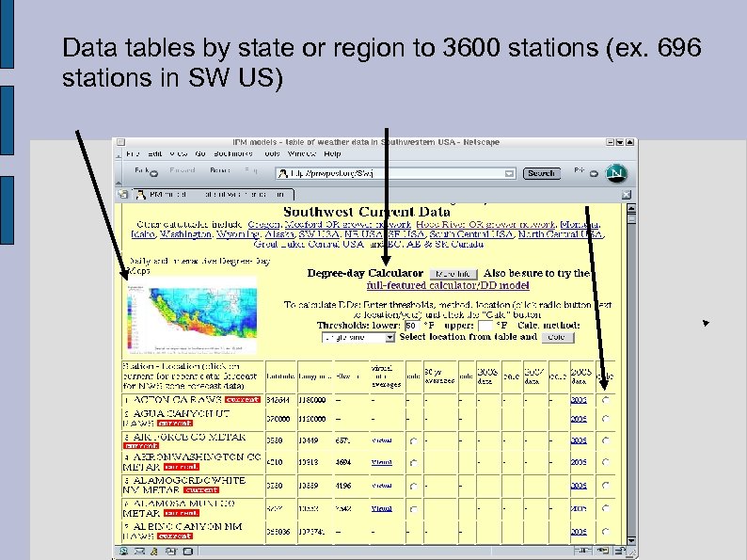747x560 pixels.
Task: Open the North Central USA link
Action: pyautogui.click(x=561, y=234)
